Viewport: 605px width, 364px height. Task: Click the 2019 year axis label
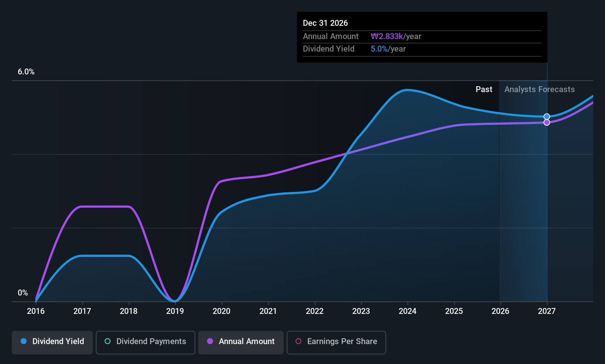pos(175,311)
